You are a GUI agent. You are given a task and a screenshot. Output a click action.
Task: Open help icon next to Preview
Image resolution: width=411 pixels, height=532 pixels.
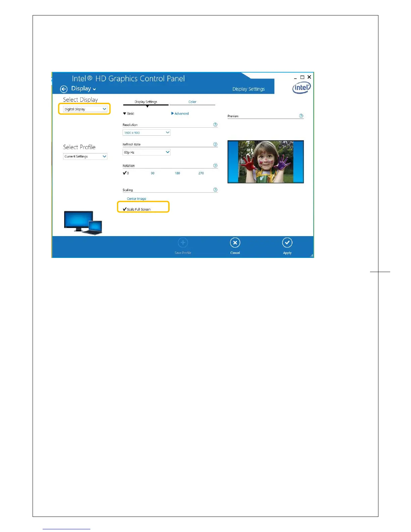point(301,116)
